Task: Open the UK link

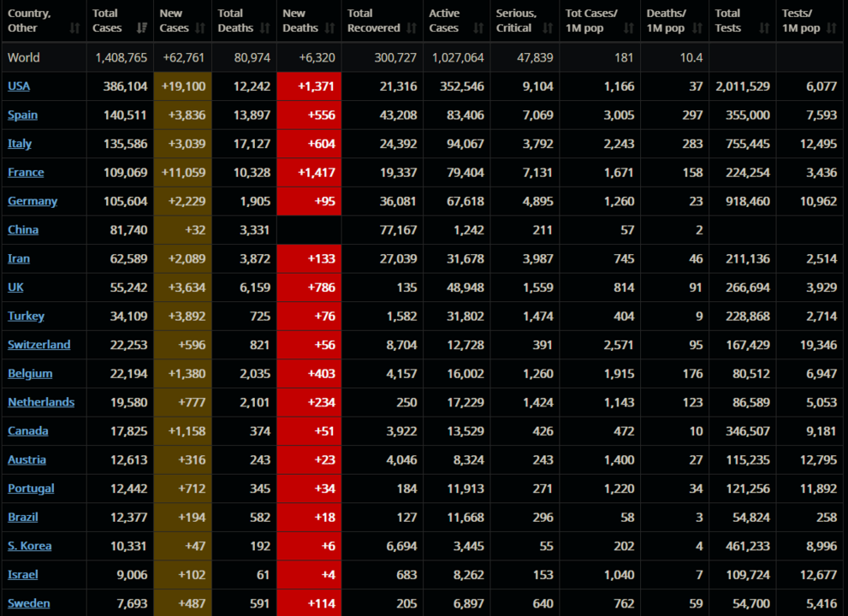Action: click(15, 287)
